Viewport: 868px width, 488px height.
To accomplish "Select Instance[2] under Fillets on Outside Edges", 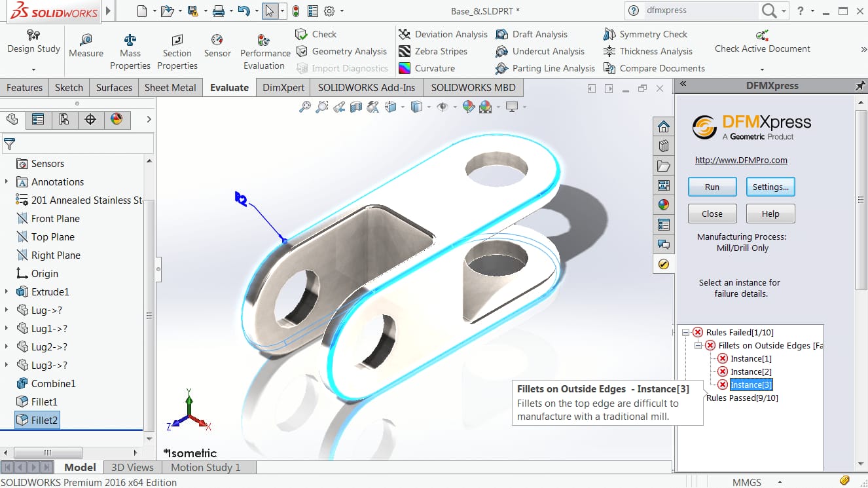I will 751,371.
